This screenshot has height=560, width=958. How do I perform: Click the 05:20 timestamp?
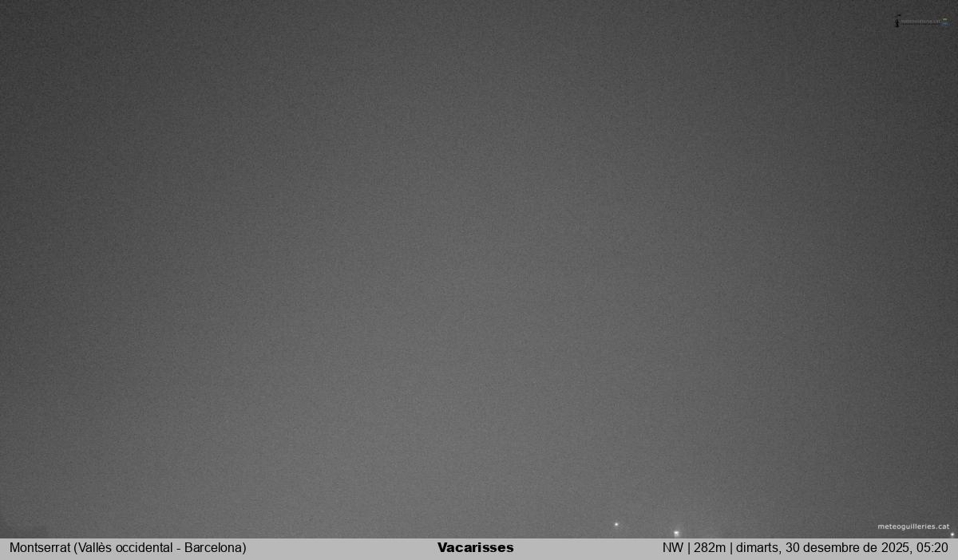(x=932, y=548)
